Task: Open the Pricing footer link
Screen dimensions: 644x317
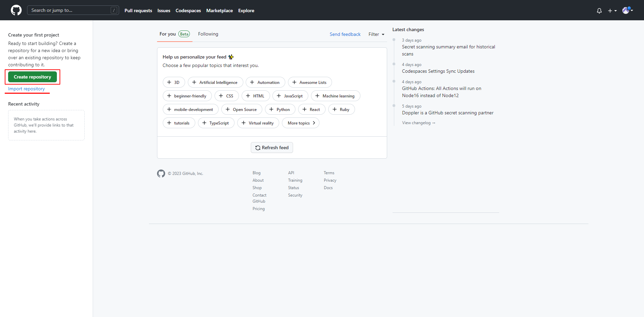Action: click(x=259, y=209)
